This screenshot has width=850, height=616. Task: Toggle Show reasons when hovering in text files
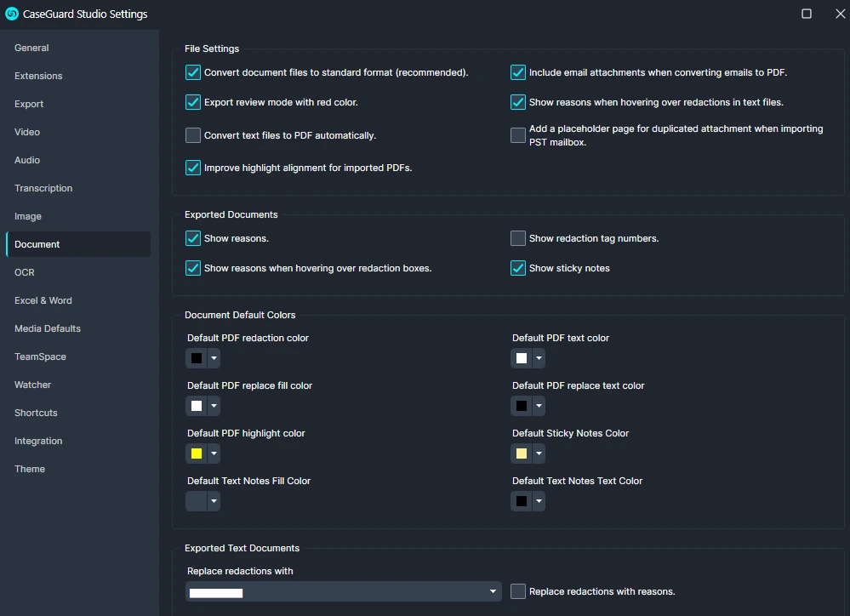(517, 102)
